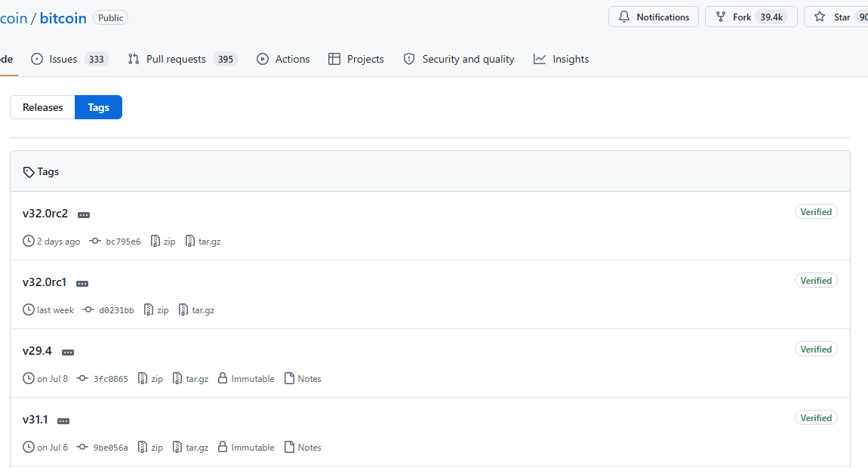Show Verified details for v29.4

click(x=816, y=349)
